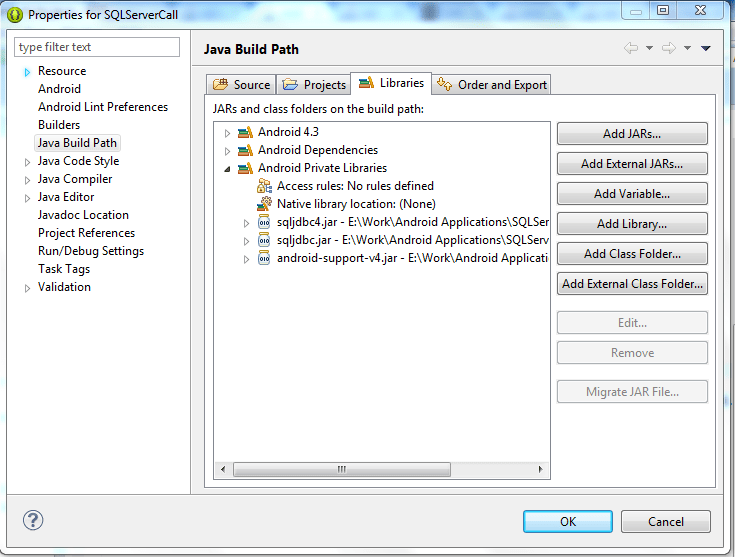735x557 pixels.
Task: Expand the Android 4.3 library node
Action: pos(227,133)
